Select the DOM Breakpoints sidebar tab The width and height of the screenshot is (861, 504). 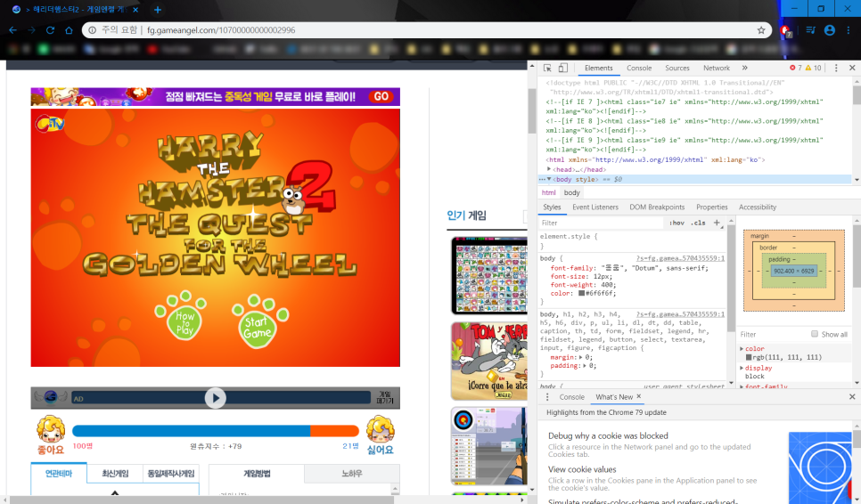click(x=657, y=207)
